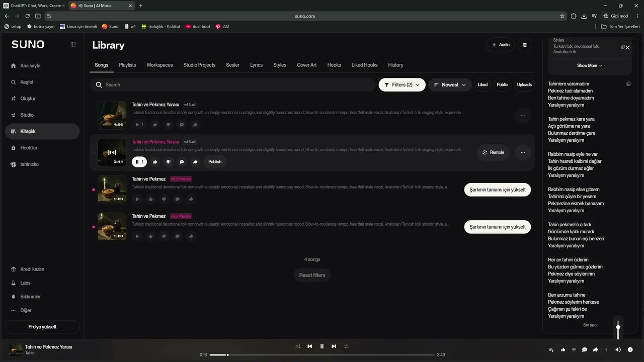Open the Newest sort dropdown
Screen dimensions: 644x362
450,85
